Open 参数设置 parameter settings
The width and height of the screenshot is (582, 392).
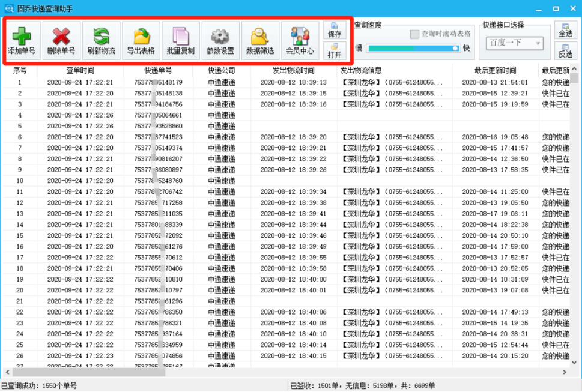click(x=219, y=39)
